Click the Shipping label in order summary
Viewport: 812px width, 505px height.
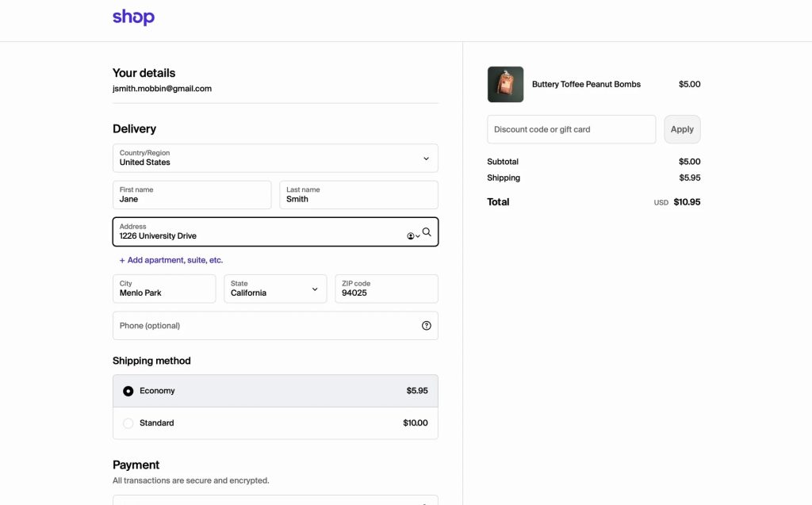[504, 178]
